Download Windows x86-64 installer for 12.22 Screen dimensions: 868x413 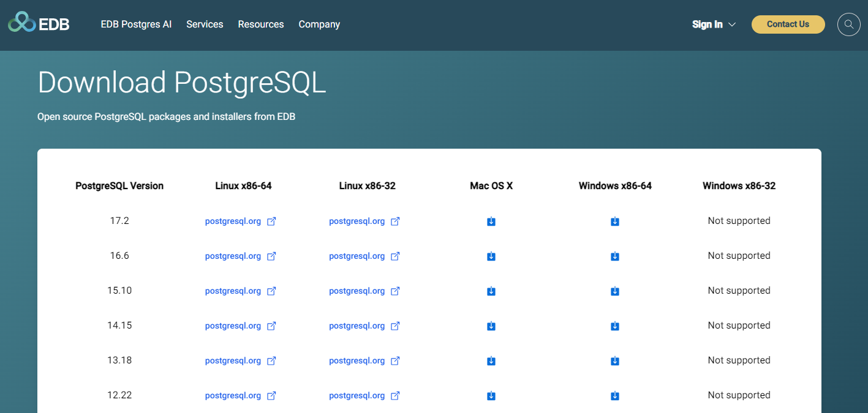(x=615, y=396)
